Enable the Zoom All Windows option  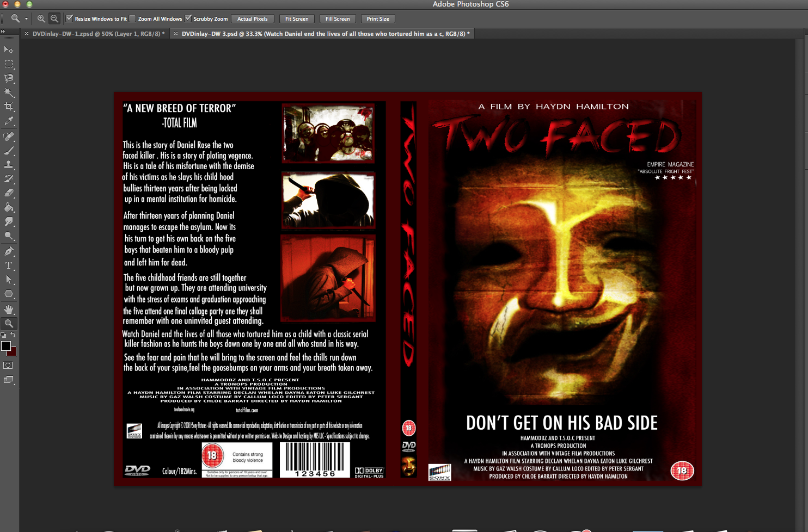pos(132,18)
